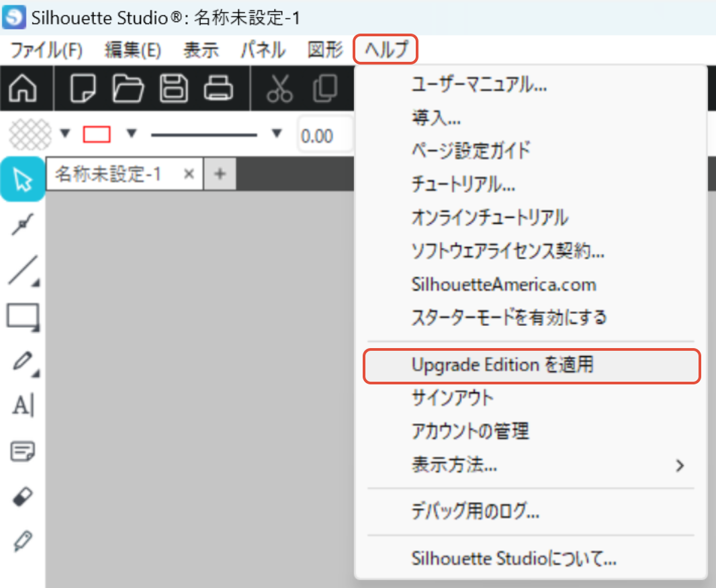This screenshot has width=716, height=588.
Task: Select the Rectangle drawing tool
Action: coord(23,317)
